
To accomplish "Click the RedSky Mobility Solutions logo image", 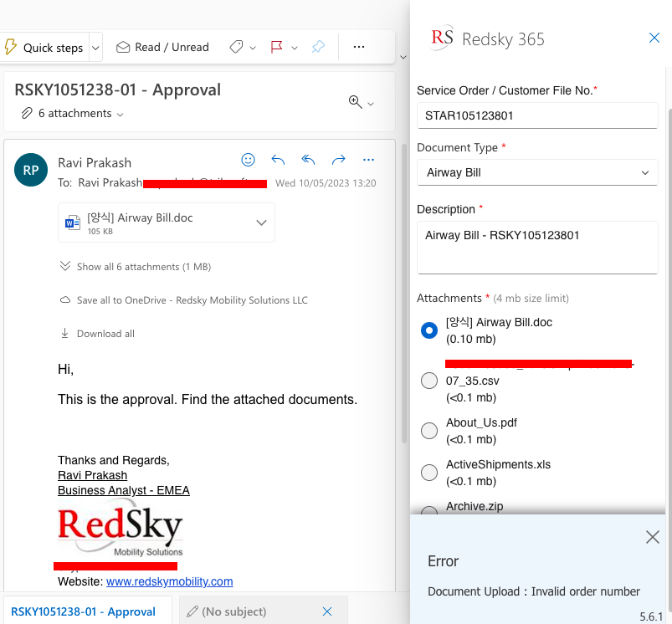I will click(x=121, y=528).
